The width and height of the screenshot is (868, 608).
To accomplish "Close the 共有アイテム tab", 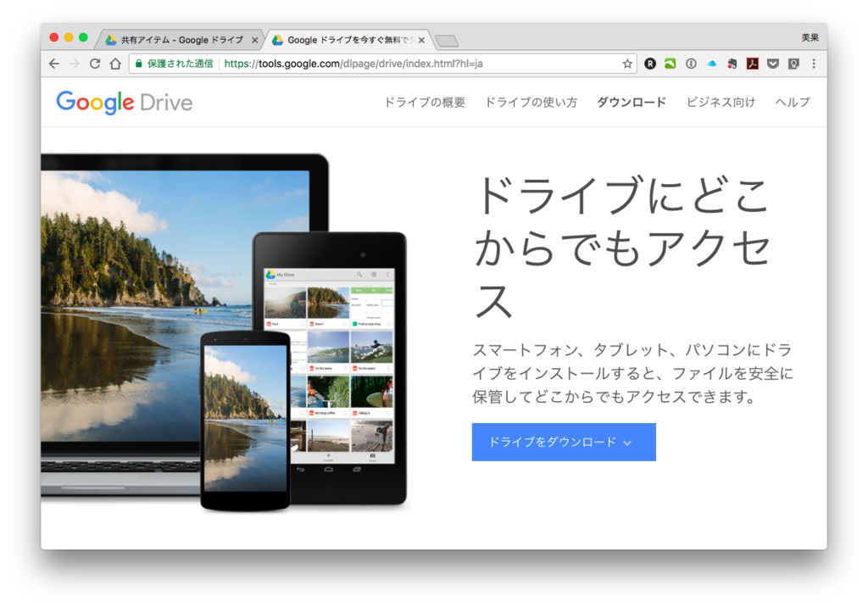I will pyautogui.click(x=254, y=40).
